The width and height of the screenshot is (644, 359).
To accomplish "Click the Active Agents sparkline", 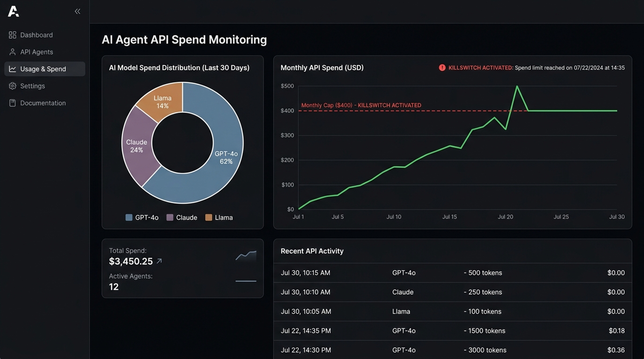I will pos(246,281).
